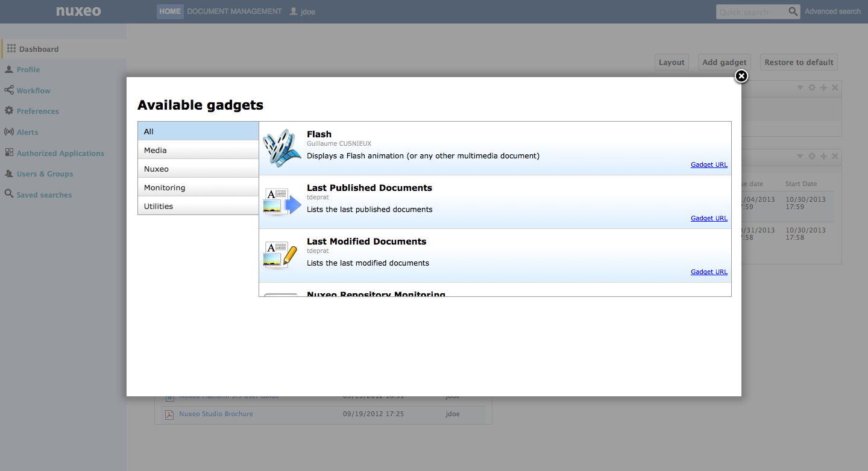Click gear icon of the Start Date gadget
868x471 pixels.
tap(812, 156)
